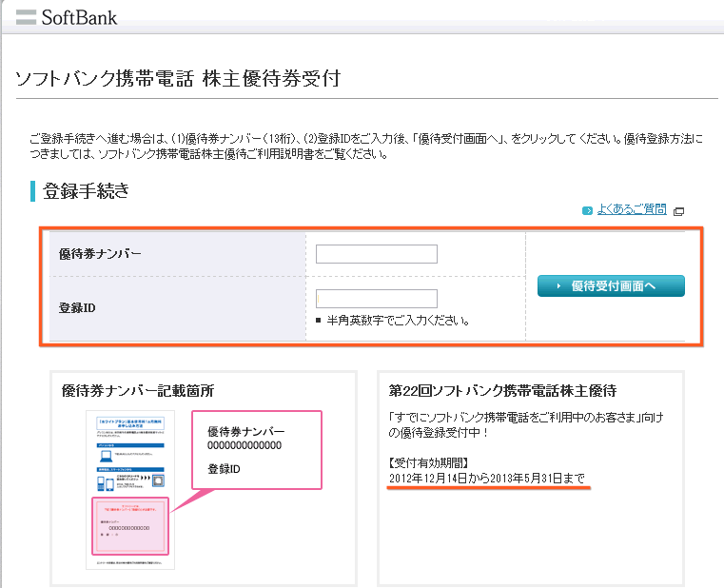Image resolution: width=724 pixels, height=588 pixels.
Task: Click the new-window icon after よくあるご質問
Action: pos(678,211)
